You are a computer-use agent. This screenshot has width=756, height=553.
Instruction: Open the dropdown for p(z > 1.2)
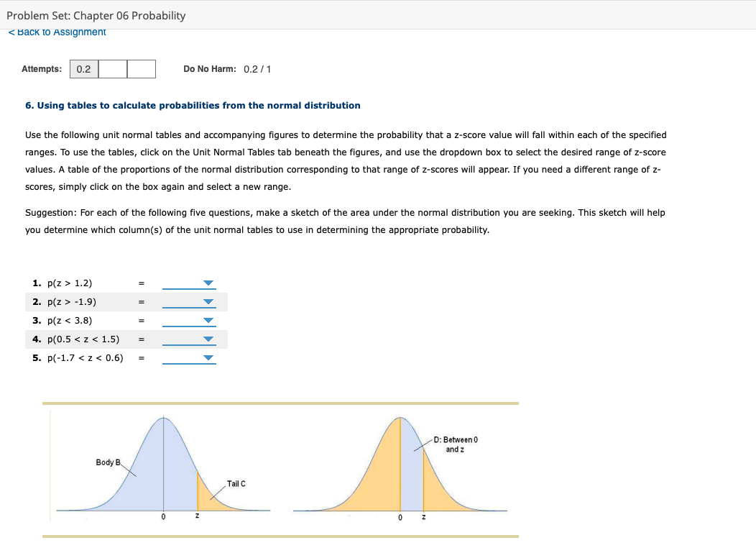click(207, 283)
